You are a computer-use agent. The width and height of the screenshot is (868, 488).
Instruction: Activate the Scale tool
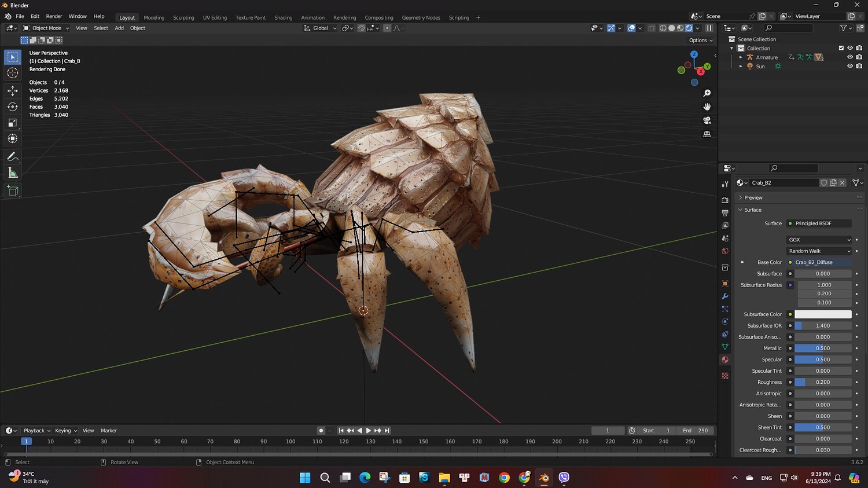(12, 123)
